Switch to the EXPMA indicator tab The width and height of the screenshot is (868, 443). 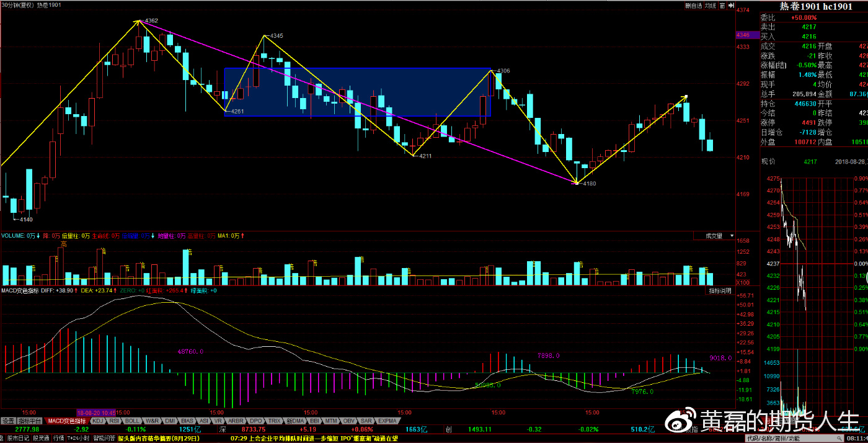(x=387, y=421)
